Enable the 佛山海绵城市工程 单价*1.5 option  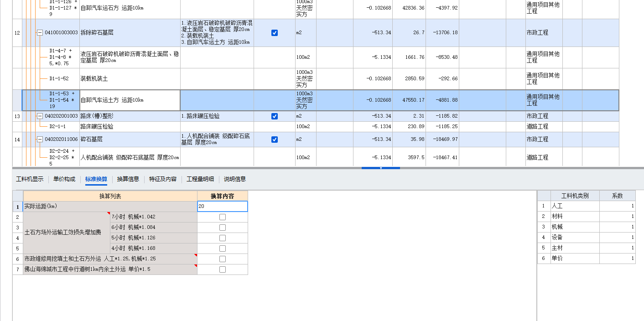pos(222,269)
